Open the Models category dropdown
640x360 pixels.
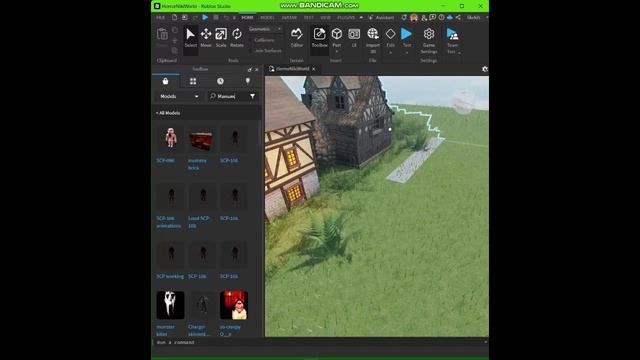[x=179, y=96]
